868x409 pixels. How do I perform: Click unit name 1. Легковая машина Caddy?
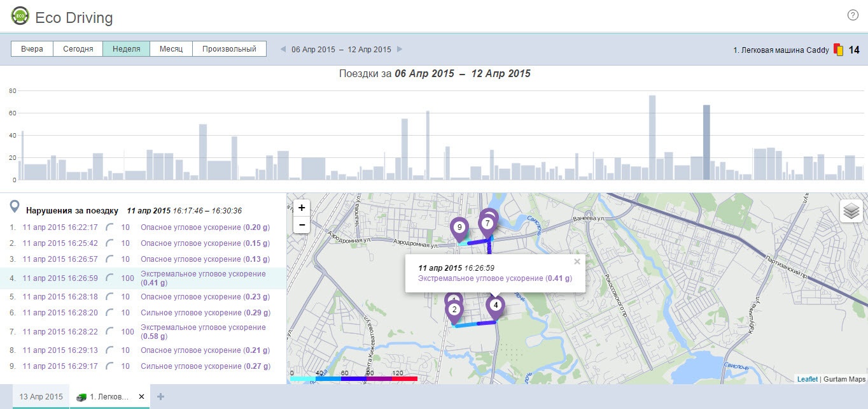(x=781, y=50)
